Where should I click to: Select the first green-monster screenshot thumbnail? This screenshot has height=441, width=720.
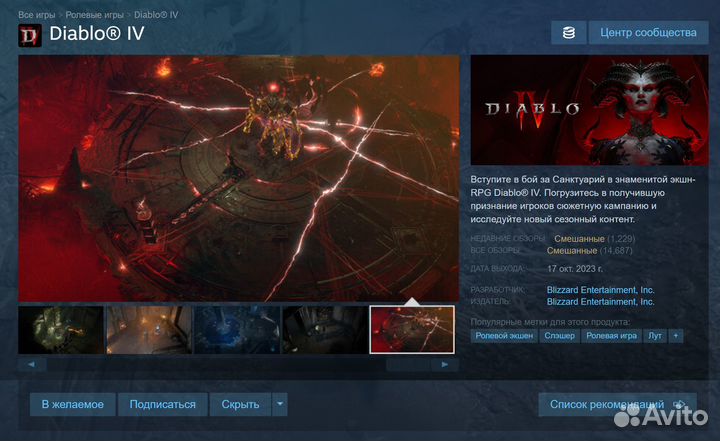[61, 330]
